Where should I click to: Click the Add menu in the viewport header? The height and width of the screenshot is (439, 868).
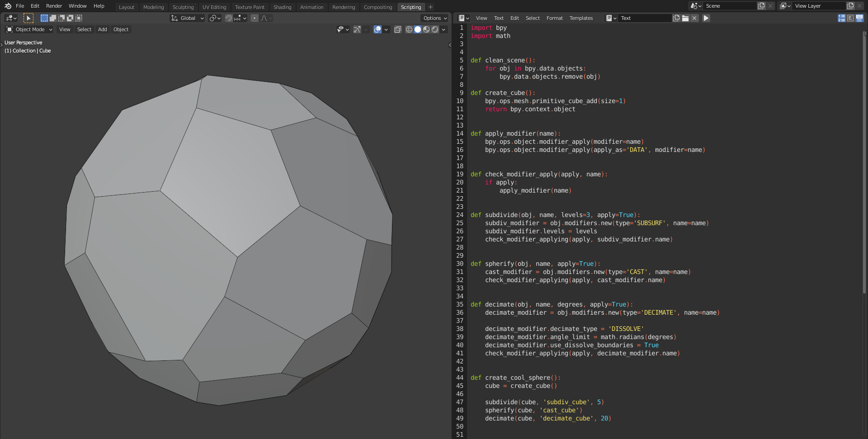point(102,29)
